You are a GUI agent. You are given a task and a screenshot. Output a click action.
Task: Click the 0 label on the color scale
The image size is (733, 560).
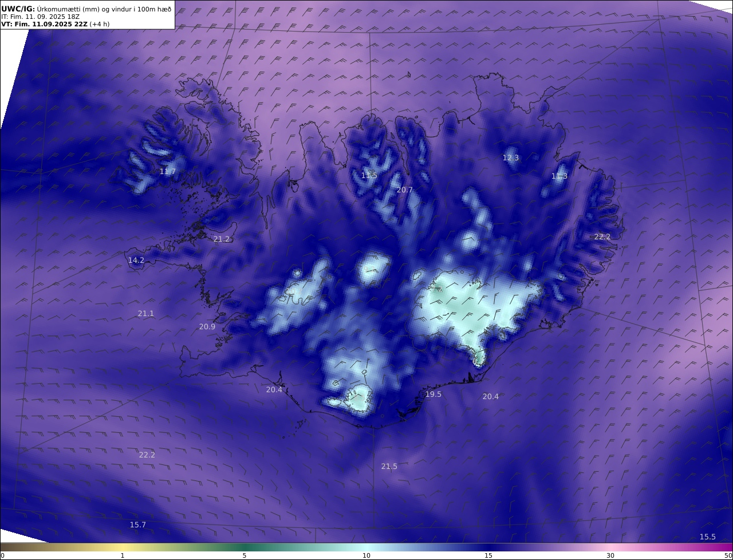click(x=2, y=555)
